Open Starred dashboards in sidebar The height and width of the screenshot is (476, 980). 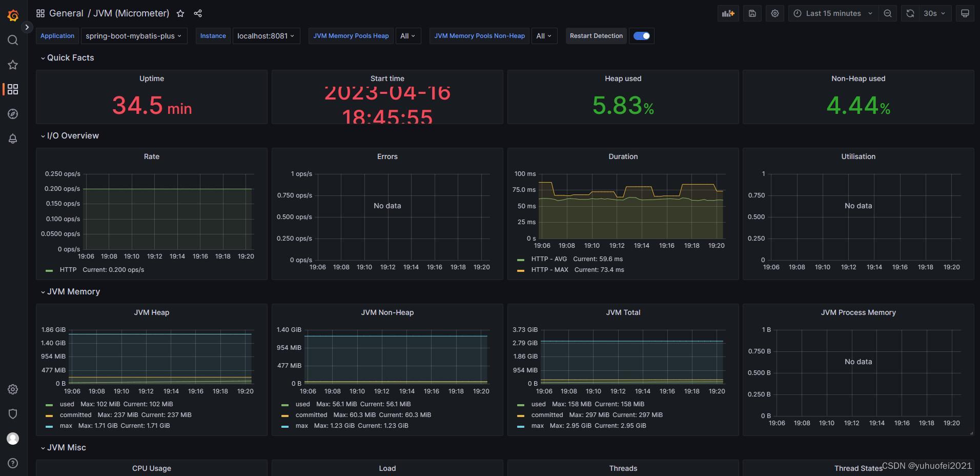coord(13,65)
